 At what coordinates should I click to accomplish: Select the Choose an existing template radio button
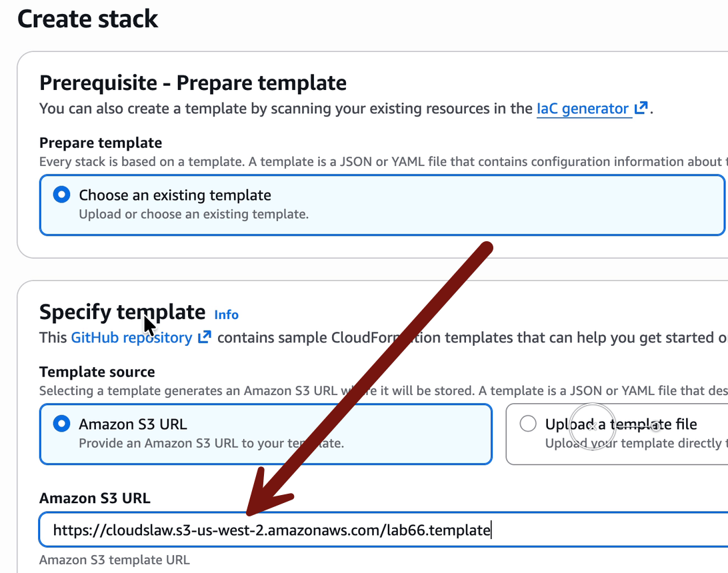(61, 195)
